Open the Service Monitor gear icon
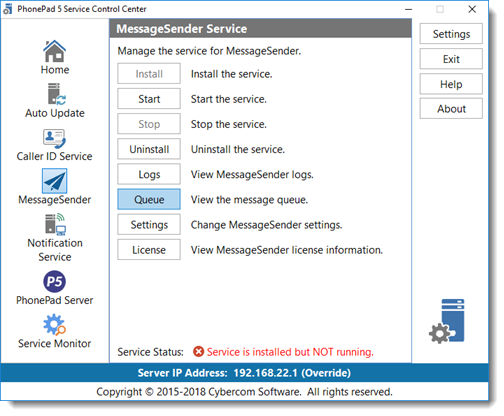This screenshot has height=416, width=504. point(54,325)
